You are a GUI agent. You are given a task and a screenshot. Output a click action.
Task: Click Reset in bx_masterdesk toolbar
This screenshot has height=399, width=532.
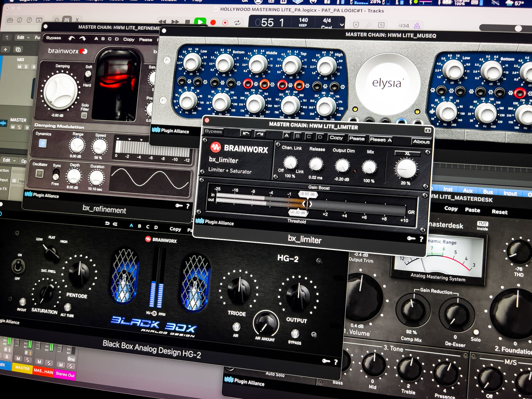click(x=500, y=212)
